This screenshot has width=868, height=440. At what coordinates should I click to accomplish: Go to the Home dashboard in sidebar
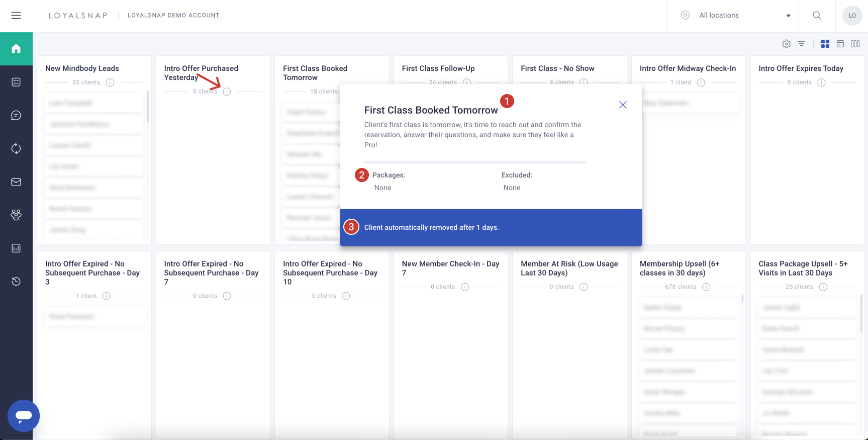click(16, 49)
